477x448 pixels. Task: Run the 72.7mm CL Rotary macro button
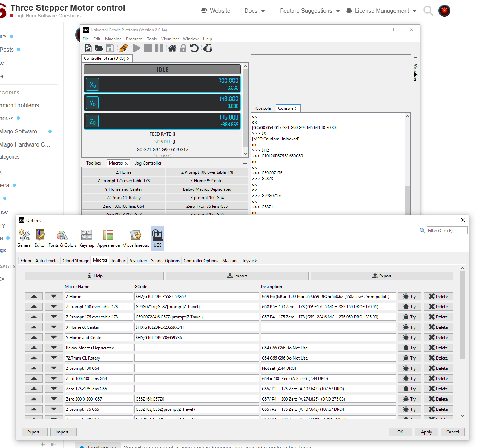click(123, 198)
